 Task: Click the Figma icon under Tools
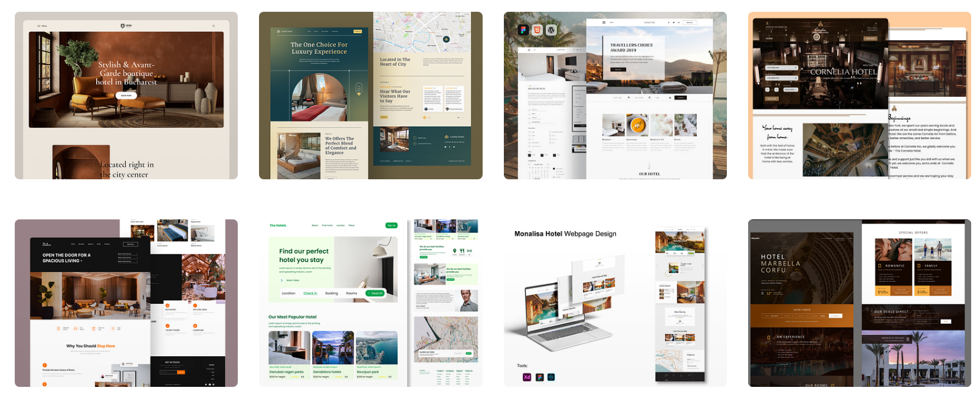539,377
